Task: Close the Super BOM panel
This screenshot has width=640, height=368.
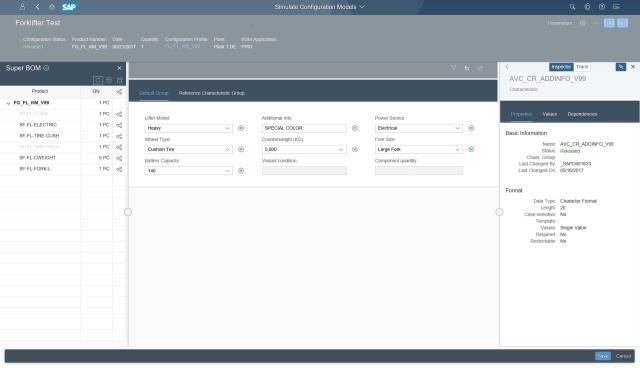Action: coord(119,68)
